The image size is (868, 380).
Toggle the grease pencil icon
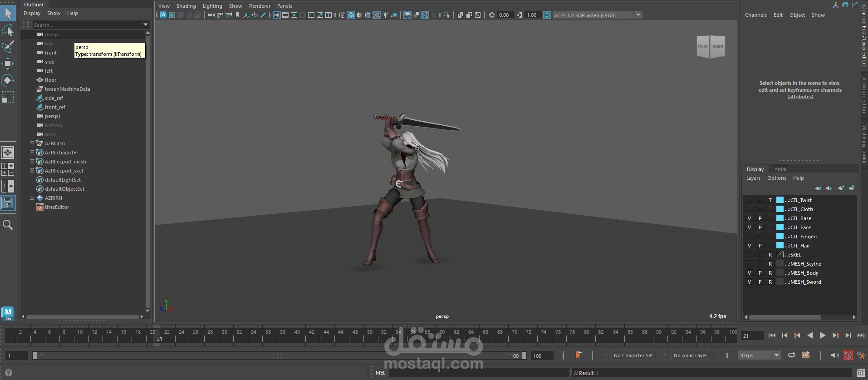(x=263, y=15)
